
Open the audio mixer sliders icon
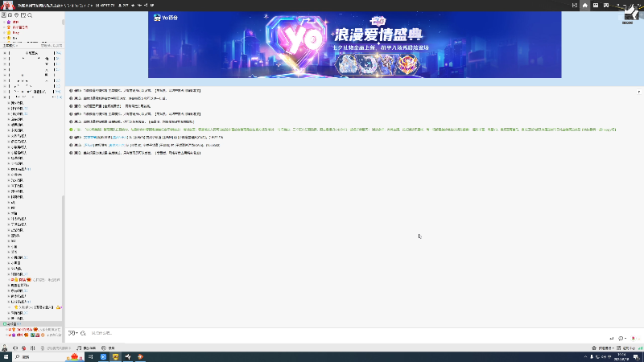32,348
